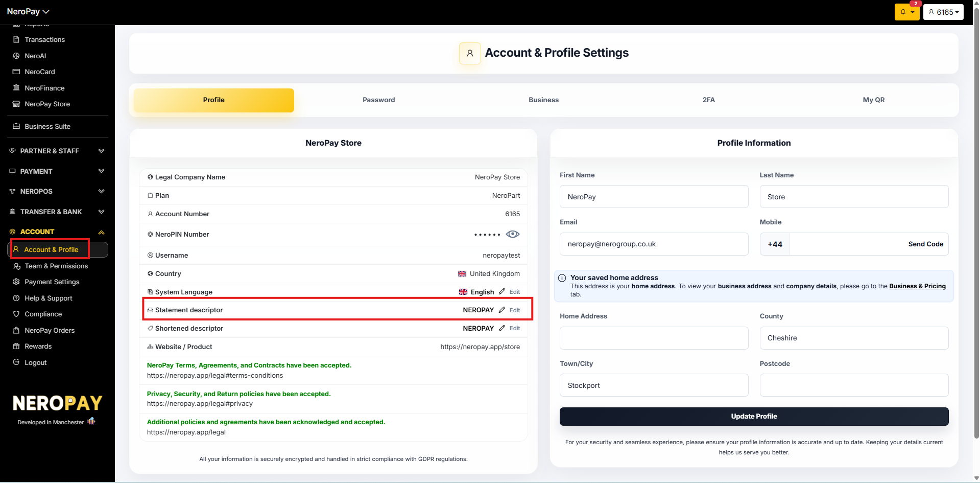
Task: Click the Business Suite icon
Action: tap(16, 126)
